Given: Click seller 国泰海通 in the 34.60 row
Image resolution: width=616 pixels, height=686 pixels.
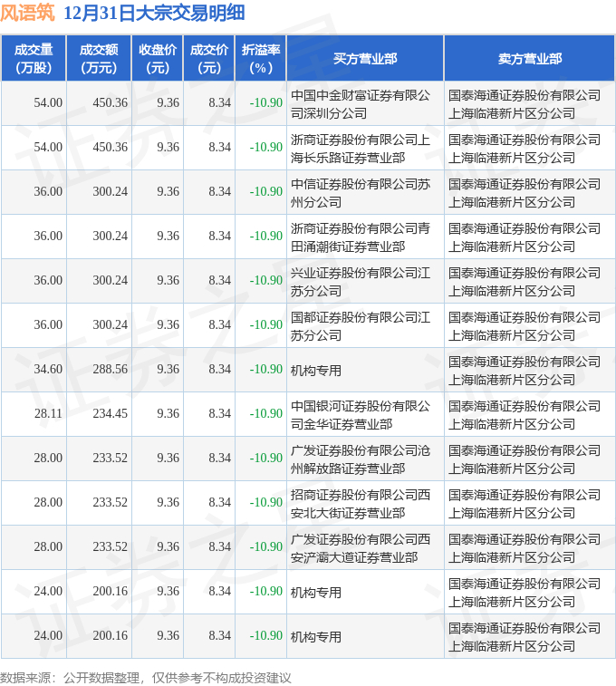Looking at the screenshot, I should tap(525, 371).
